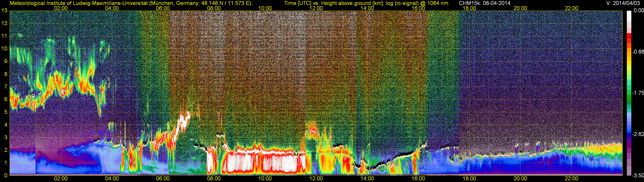The image size is (644, 182).
Task: Click the 13 km height axis label
Action: pyautogui.click(x=5, y=11)
